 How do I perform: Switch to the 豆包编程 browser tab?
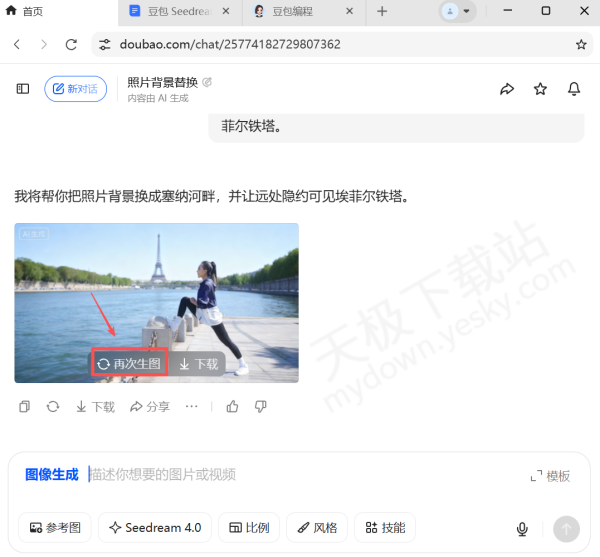point(298,11)
